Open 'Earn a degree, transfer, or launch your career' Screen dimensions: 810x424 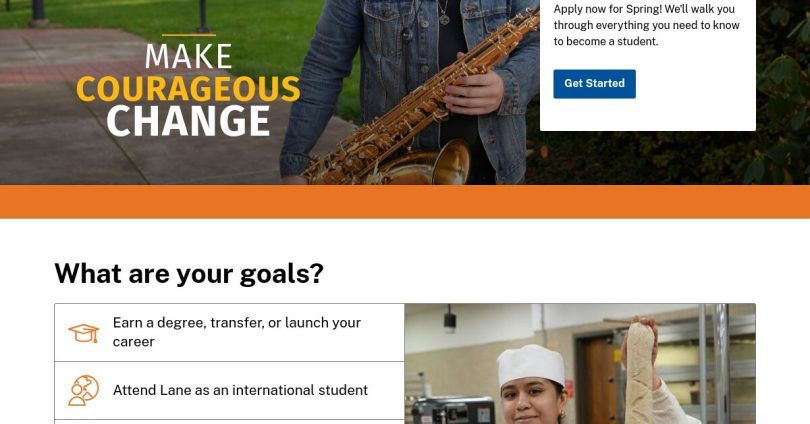tap(229, 333)
